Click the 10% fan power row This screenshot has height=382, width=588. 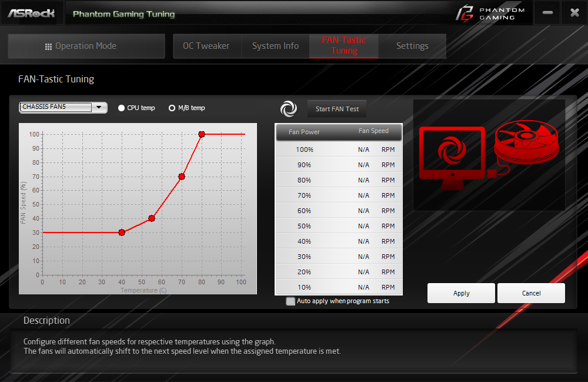[339, 287]
